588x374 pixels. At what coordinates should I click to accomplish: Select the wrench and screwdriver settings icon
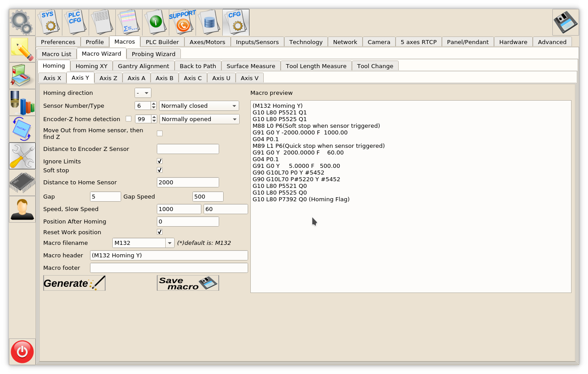point(22,156)
